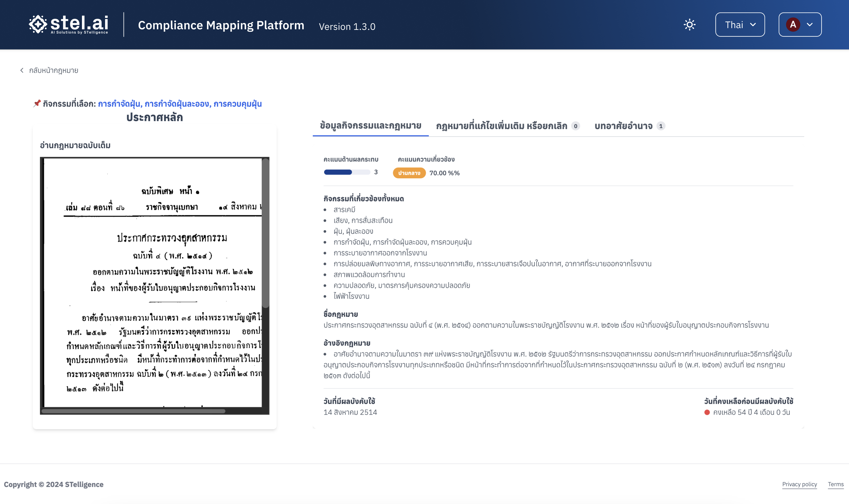The image size is (849, 504).
Task: Open the Thai language dropdown
Action: tap(740, 25)
